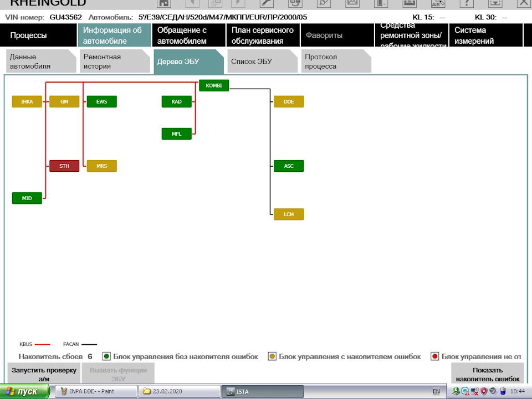Click the envelope mail icon in the top toolbar
The height and width of the screenshot is (399, 532).
click(352, 3)
